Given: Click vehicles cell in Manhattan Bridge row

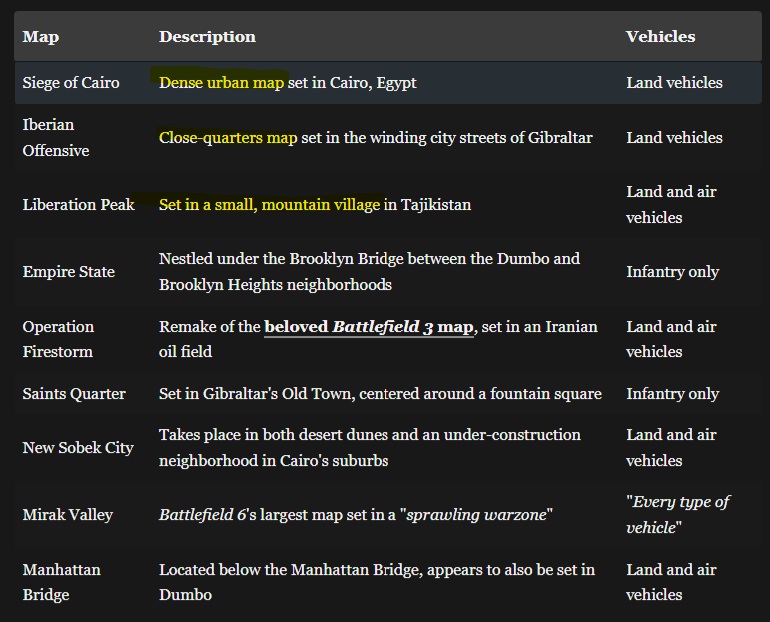Looking at the screenshot, I should coord(671,582).
